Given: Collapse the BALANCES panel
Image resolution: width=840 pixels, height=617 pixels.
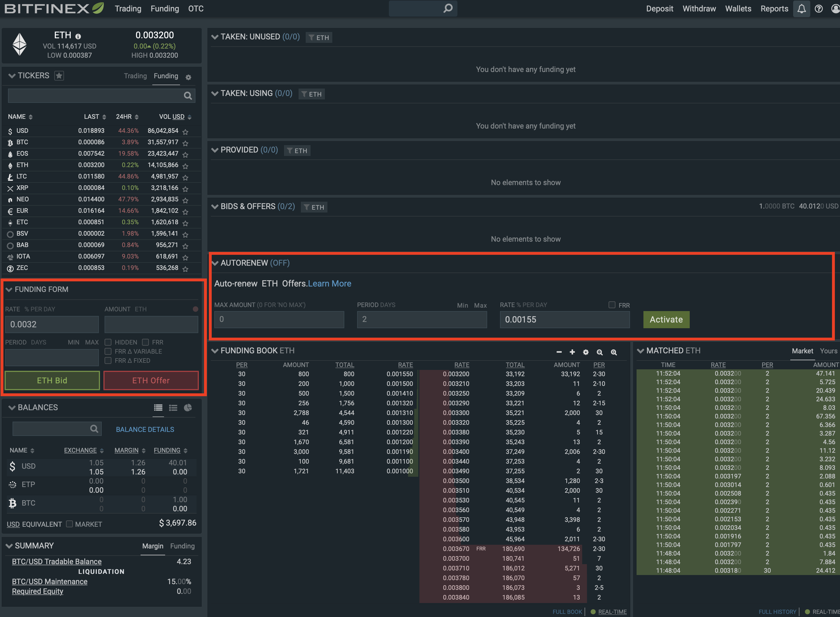Looking at the screenshot, I should 12,407.
